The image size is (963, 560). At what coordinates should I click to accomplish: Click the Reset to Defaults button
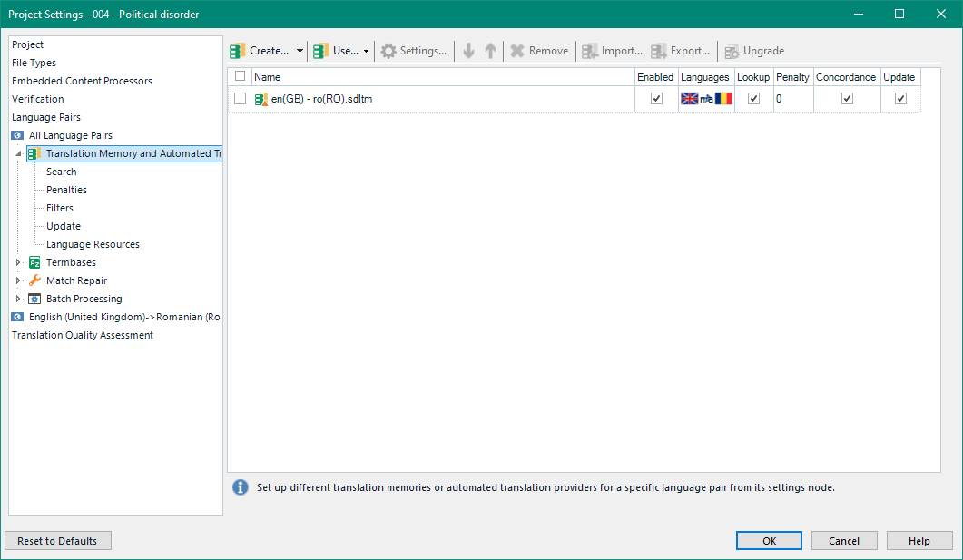(57, 540)
